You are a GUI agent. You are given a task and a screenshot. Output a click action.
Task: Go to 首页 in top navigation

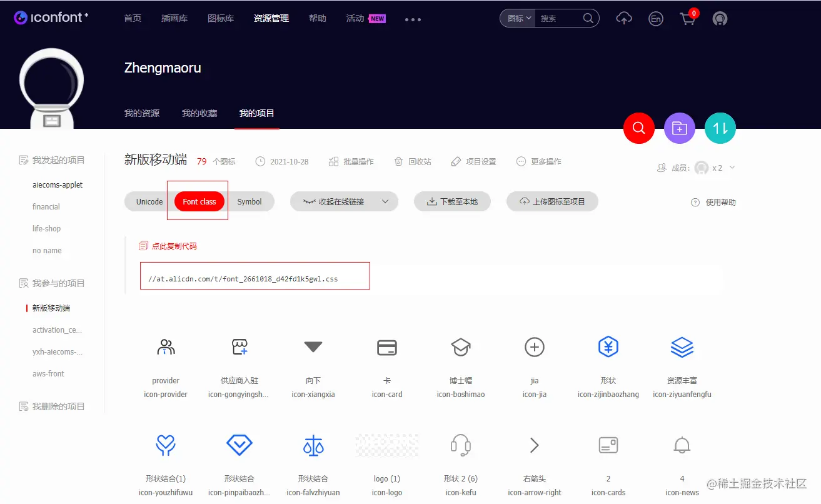click(x=133, y=18)
